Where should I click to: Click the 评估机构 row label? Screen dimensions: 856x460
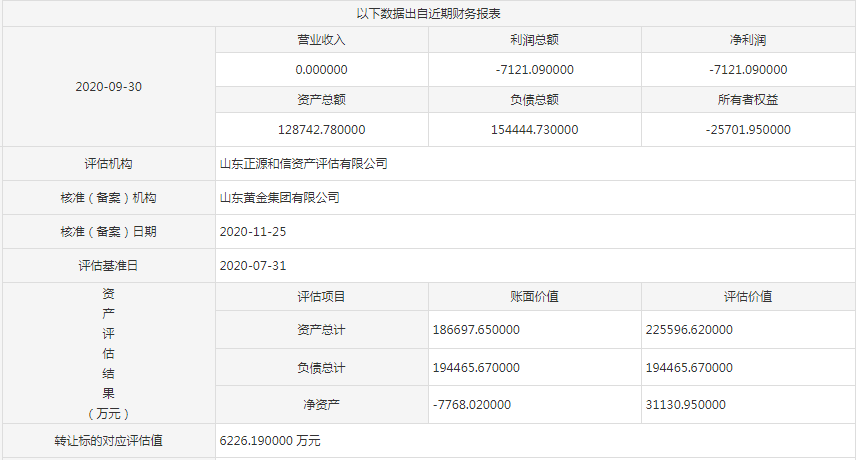coord(108,164)
